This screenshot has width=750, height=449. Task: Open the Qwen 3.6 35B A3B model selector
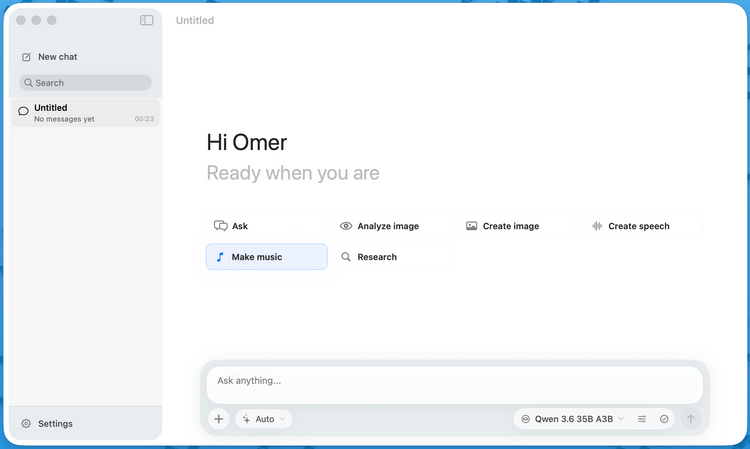point(572,419)
